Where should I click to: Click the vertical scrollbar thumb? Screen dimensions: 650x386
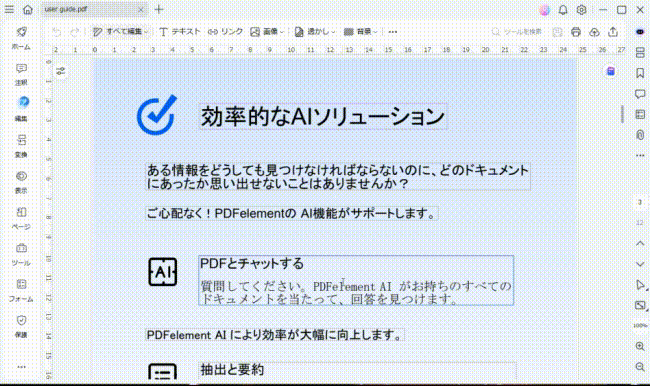[622, 114]
